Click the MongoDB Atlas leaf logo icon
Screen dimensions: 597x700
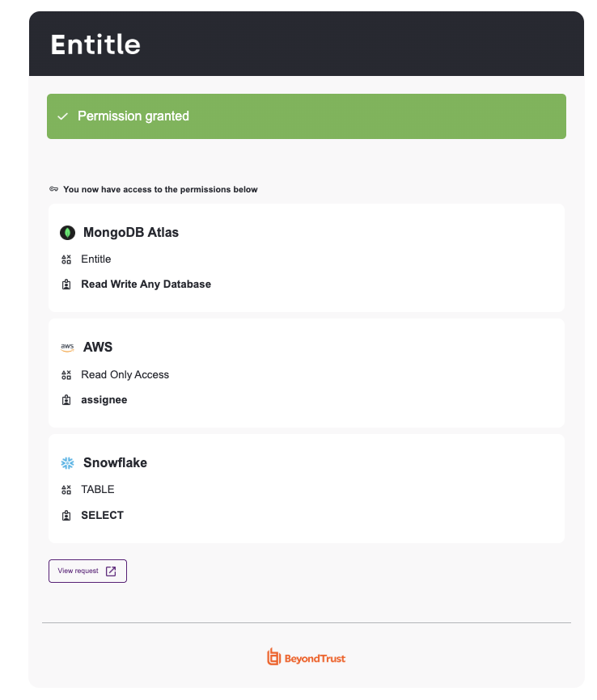click(x=67, y=233)
